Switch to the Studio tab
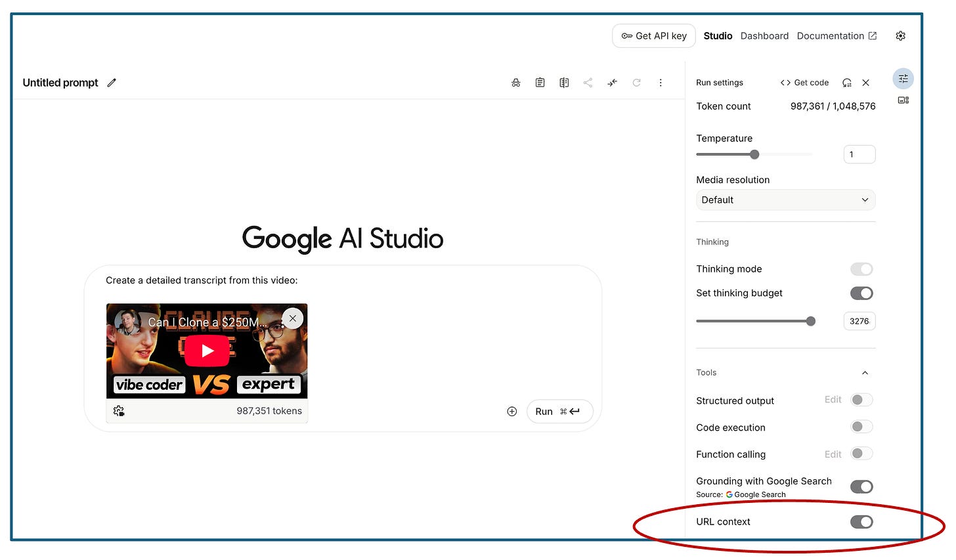Image resolution: width=956 pixels, height=560 pixels. (718, 36)
